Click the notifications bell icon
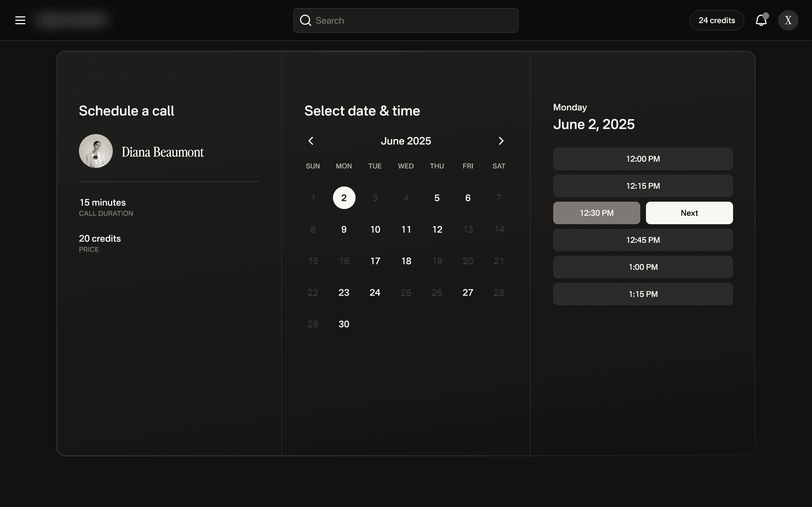 pyautogui.click(x=761, y=21)
